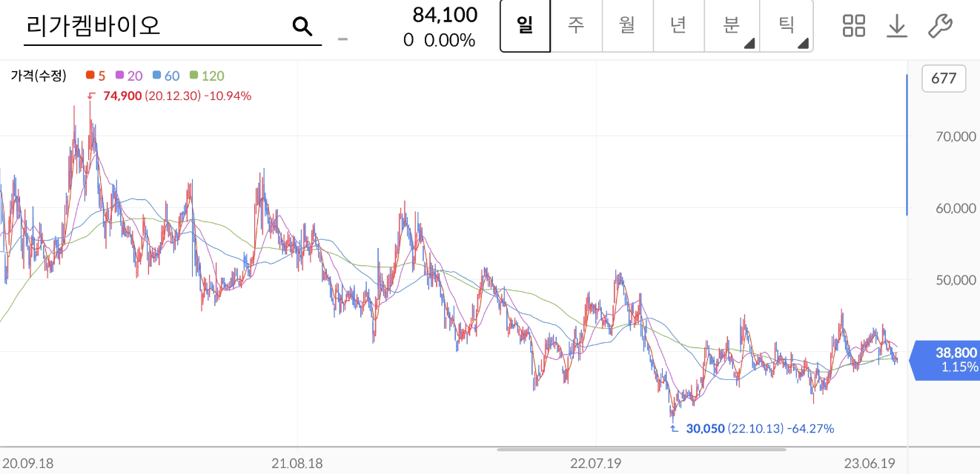Click the 20.09.18 date axis label
Image resolution: width=980 pixels, height=474 pixels.
[x=27, y=464]
